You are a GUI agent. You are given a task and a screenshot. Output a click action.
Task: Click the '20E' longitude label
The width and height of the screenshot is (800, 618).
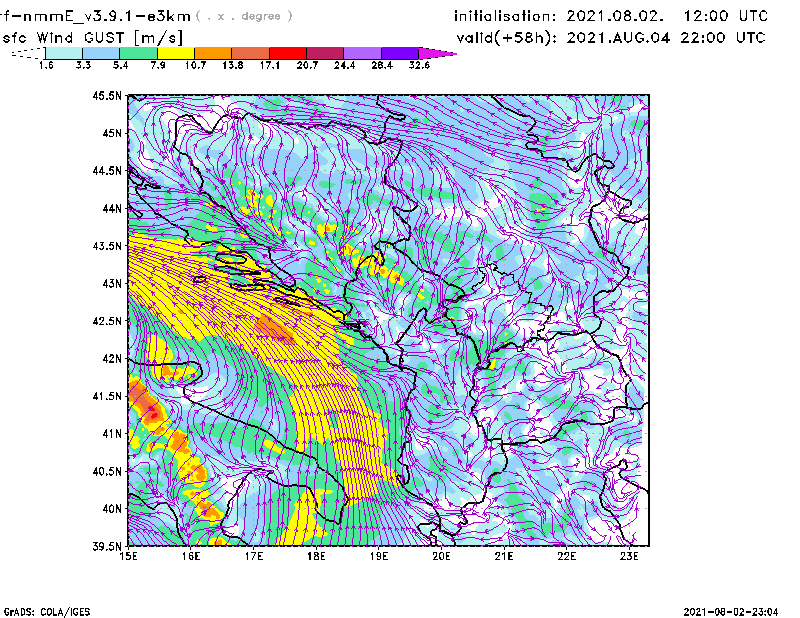441,556
